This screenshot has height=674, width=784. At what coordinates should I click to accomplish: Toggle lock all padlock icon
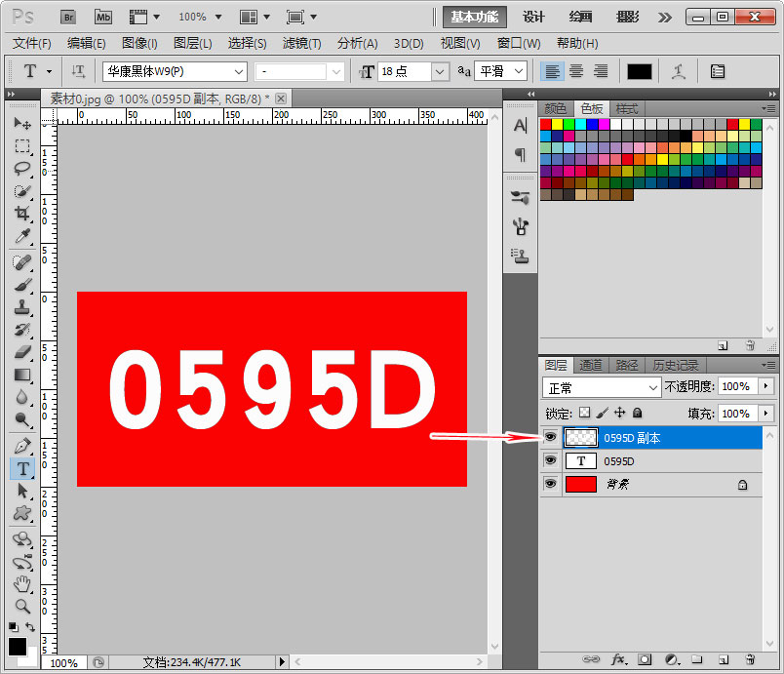(x=637, y=413)
